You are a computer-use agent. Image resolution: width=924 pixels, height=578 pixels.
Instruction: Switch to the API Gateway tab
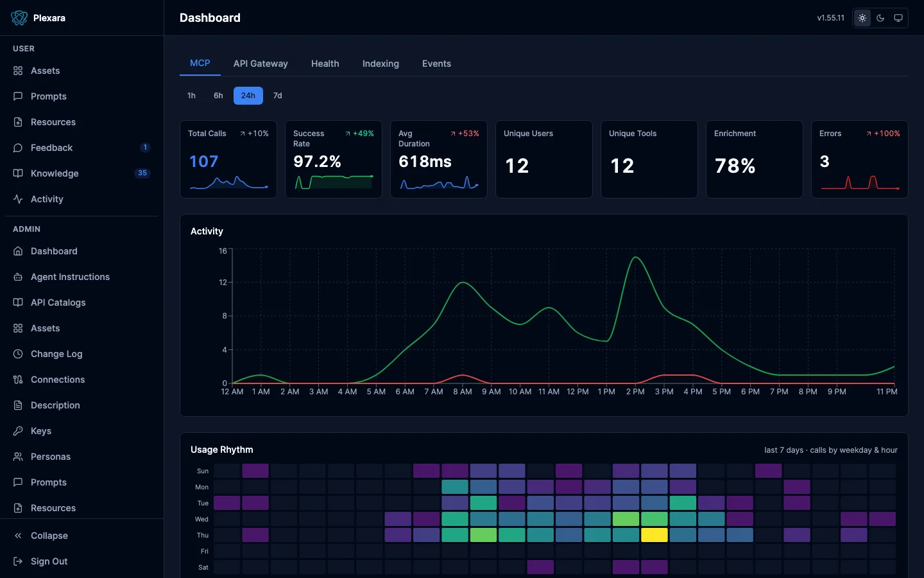(x=261, y=64)
